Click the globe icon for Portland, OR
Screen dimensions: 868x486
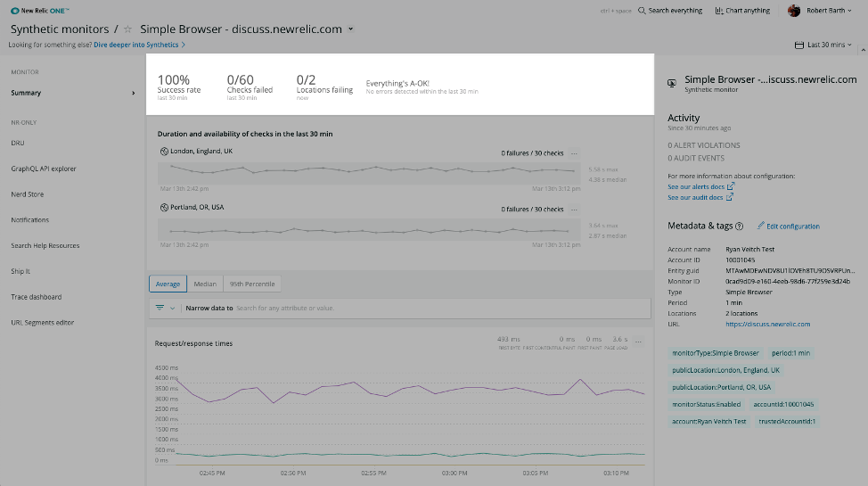coord(164,207)
